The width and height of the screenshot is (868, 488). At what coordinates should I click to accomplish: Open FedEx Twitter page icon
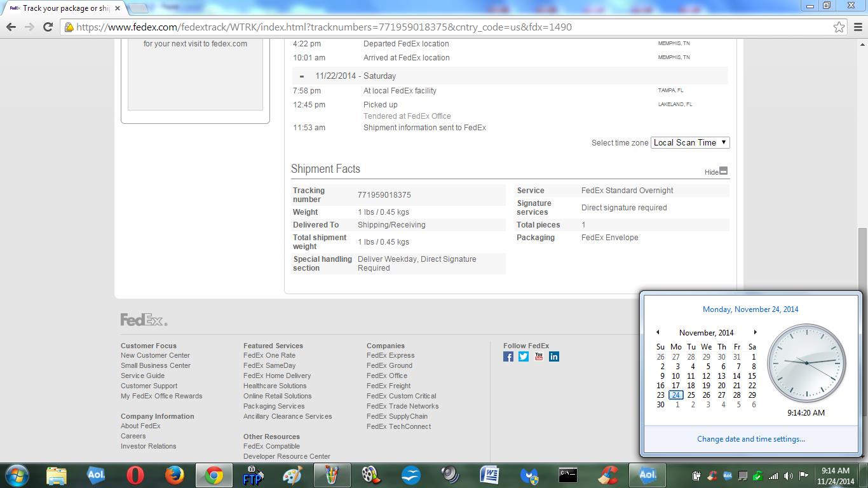(524, 356)
